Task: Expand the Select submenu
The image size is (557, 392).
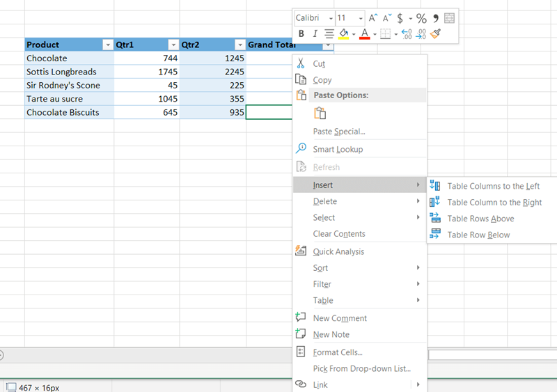Action: [x=359, y=217]
